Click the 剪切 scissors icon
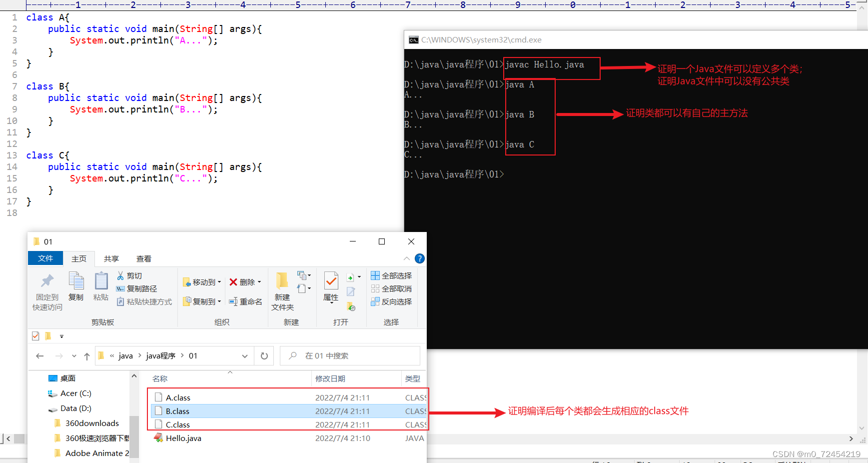 tap(120, 275)
